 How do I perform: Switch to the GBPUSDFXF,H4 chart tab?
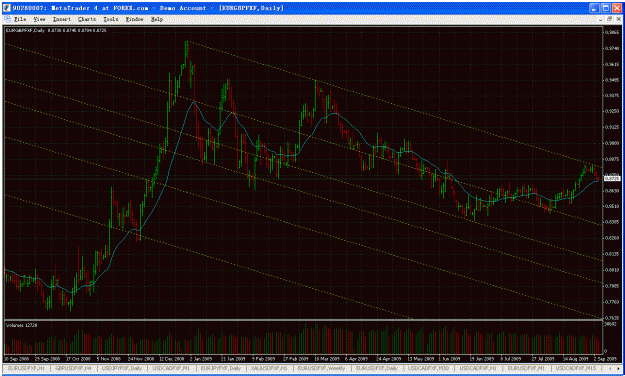pos(74,368)
